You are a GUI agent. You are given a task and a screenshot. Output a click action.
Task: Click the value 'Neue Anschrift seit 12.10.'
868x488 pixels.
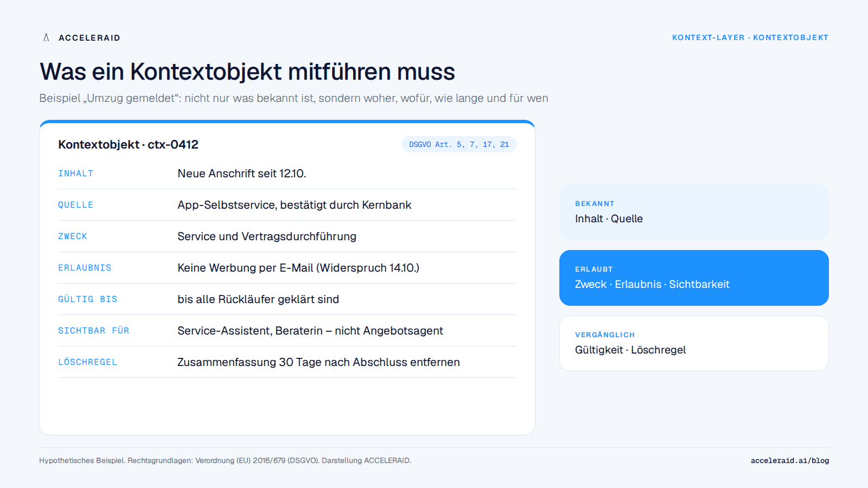click(242, 174)
